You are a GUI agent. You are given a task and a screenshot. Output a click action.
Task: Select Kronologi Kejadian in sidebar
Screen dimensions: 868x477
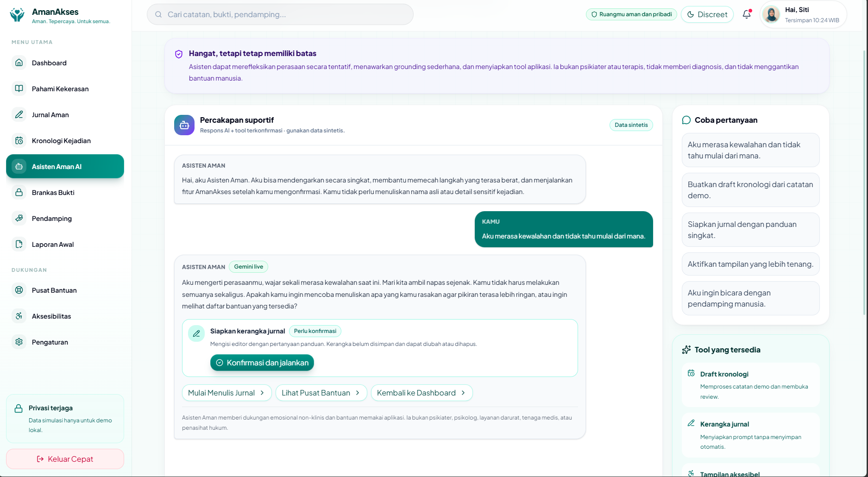pyautogui.click(x=65, y=140)
